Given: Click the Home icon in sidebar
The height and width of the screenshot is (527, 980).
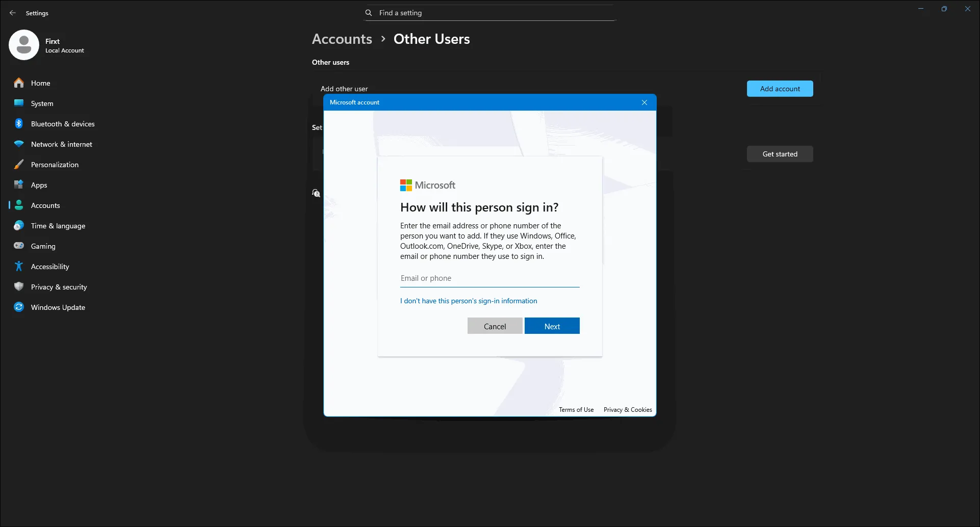Looking at the screenshot, I should pyautogui.click(x=19, y=83).
